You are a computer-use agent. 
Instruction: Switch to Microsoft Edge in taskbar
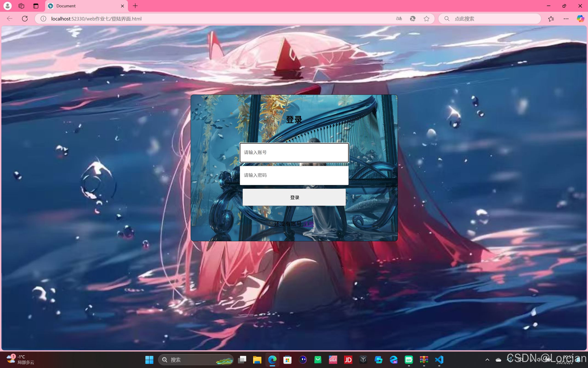[x=272, y=360]
